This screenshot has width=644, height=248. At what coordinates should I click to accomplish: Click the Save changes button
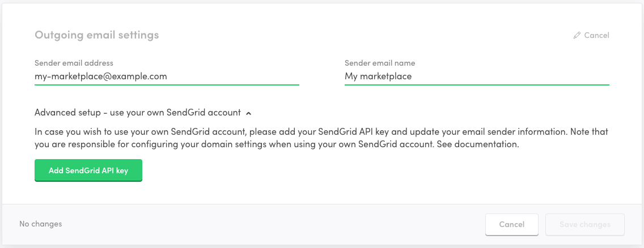(x=584, y=224)
